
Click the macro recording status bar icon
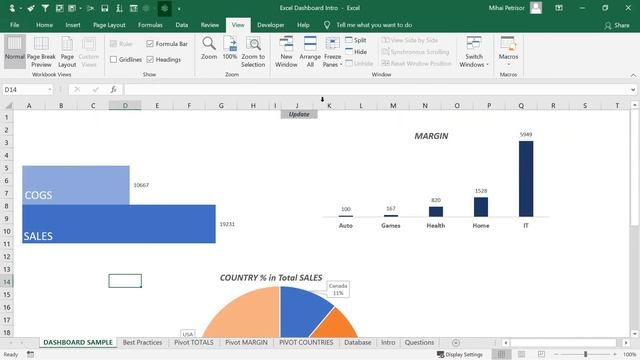pyautogui.click(x=31, y=354)
